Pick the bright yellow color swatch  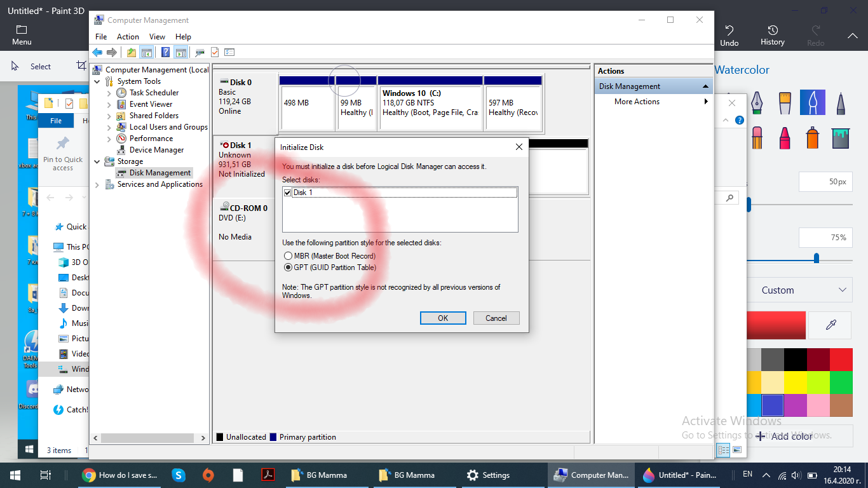click(x=796, y=382)
